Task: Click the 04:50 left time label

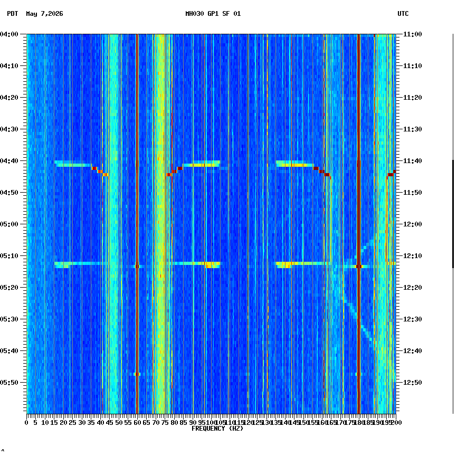Action: 9,193
